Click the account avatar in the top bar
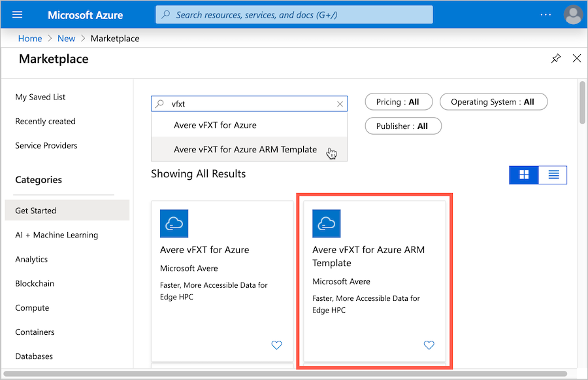588x380 pixels. coord(573,14)
